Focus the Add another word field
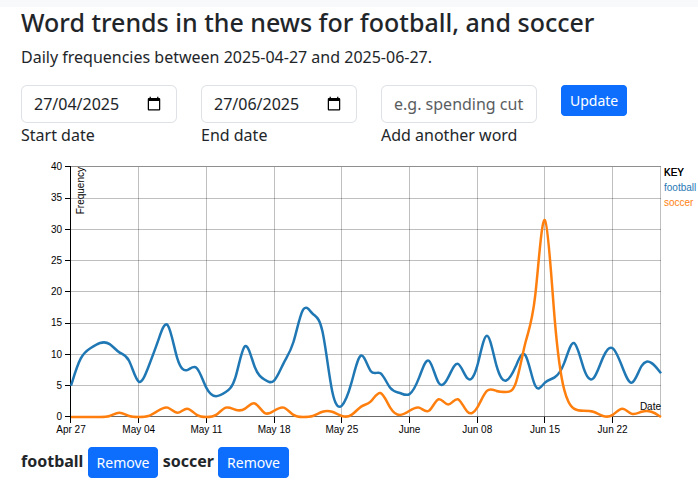Viewport: 698px width, 499px height. point(458,104)
